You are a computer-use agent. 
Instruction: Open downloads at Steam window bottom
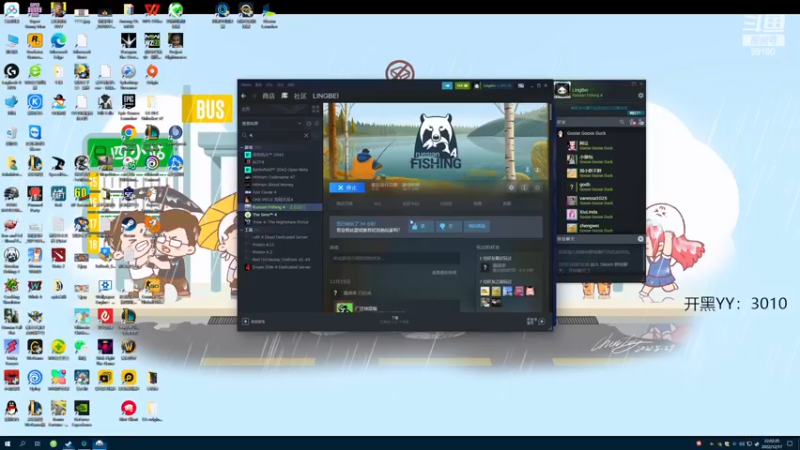tap(394, 320)
